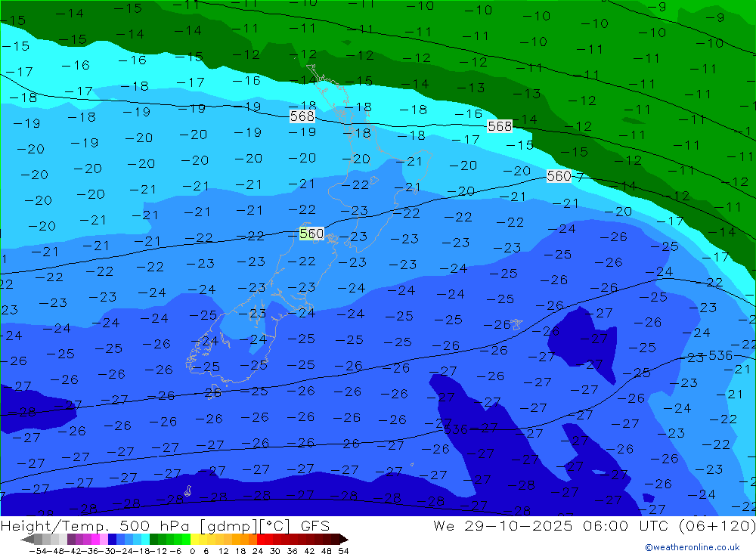Click the dark blue swatch in legend
This screenshot has height=554, width=756.
pos(112,539)
